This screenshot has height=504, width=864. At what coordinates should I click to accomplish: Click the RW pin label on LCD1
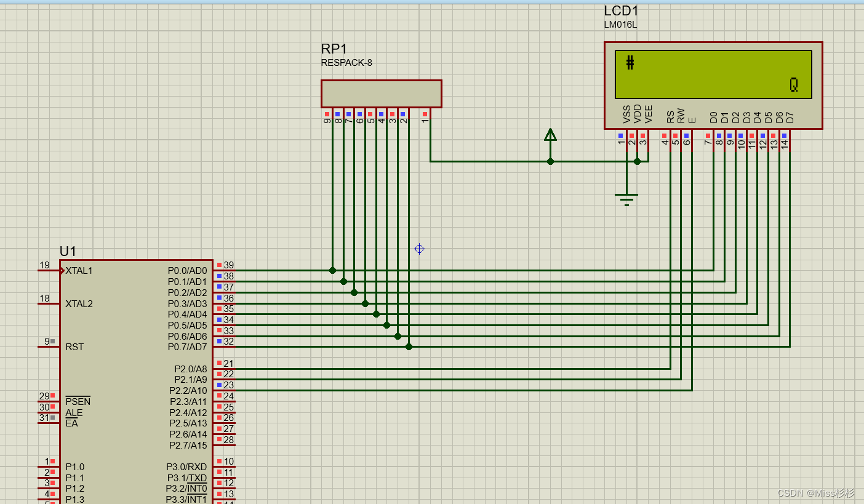pyautogui.click(x=681, y=116)
